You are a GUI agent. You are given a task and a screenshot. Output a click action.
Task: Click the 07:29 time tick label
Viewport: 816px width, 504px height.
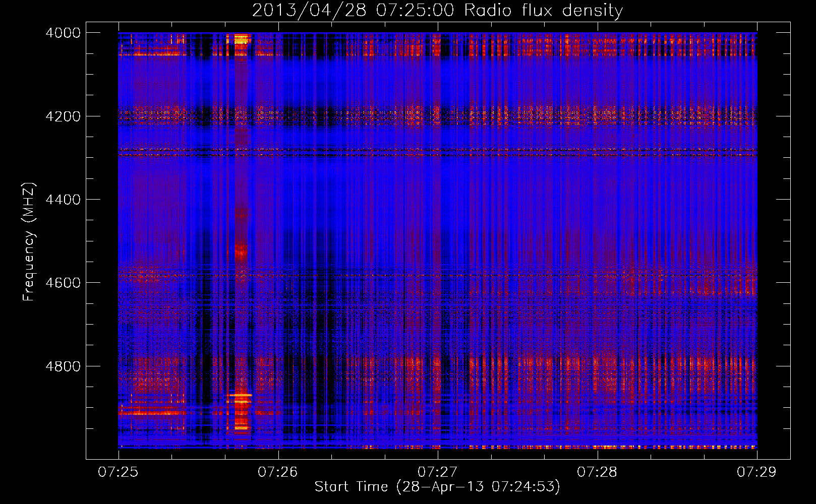tap(757, 472)
